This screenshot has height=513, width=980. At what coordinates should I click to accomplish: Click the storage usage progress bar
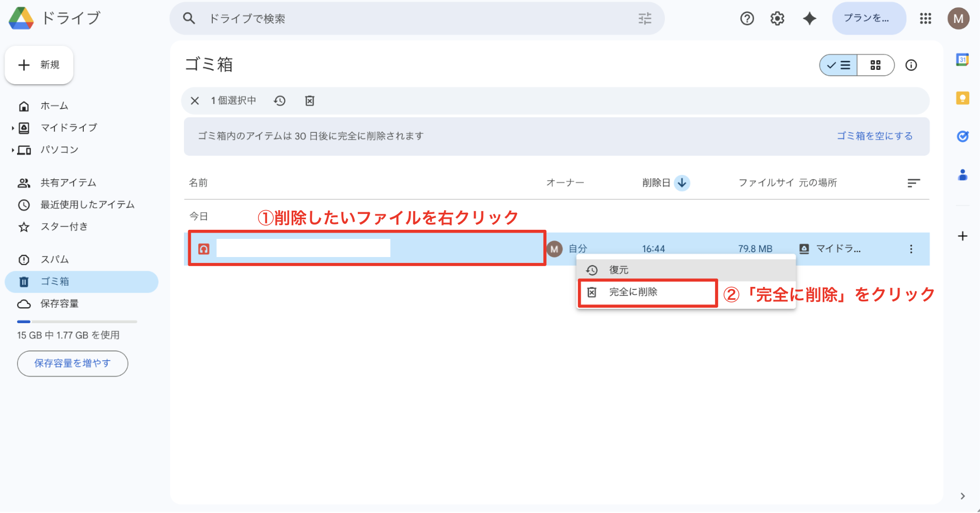pos(77,322)
